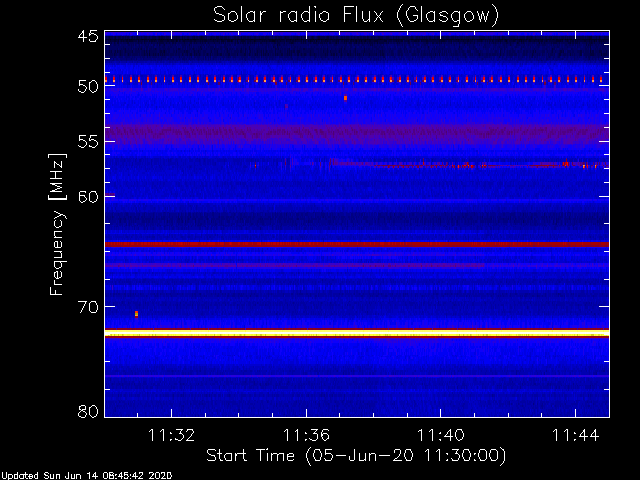This screenshot has width=640, height=480.
Task: Click the "Frequency [MHz]" axis label
Action: click(x=57, y=224)
